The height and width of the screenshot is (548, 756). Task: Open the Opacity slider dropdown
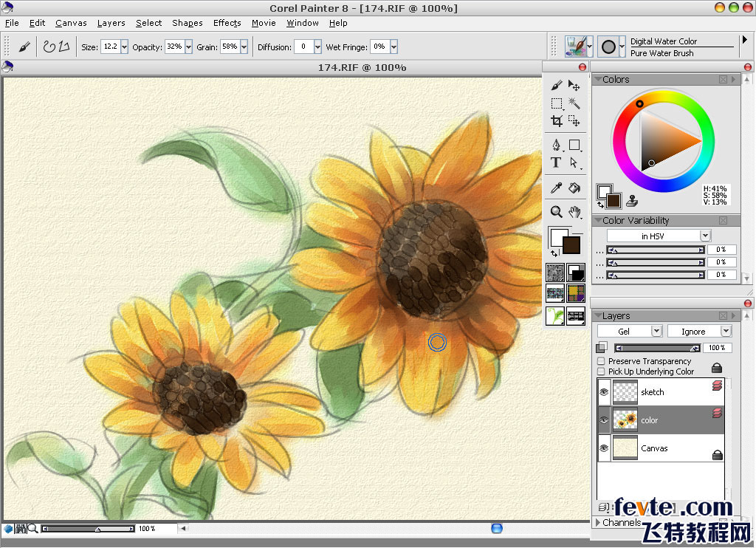pos(188,47)
